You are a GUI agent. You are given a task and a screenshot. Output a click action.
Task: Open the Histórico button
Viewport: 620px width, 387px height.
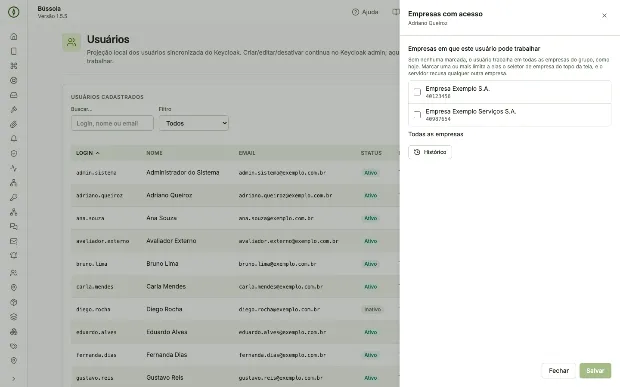point(430,152)
